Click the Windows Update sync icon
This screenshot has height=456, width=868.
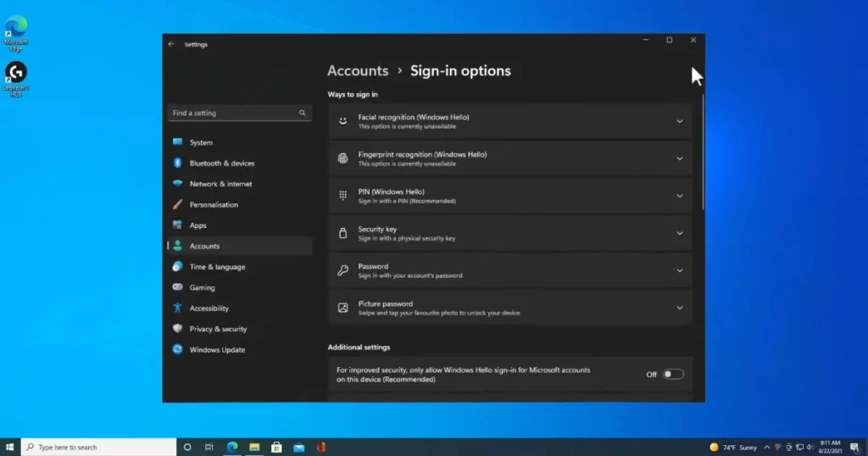pos(178,349)
